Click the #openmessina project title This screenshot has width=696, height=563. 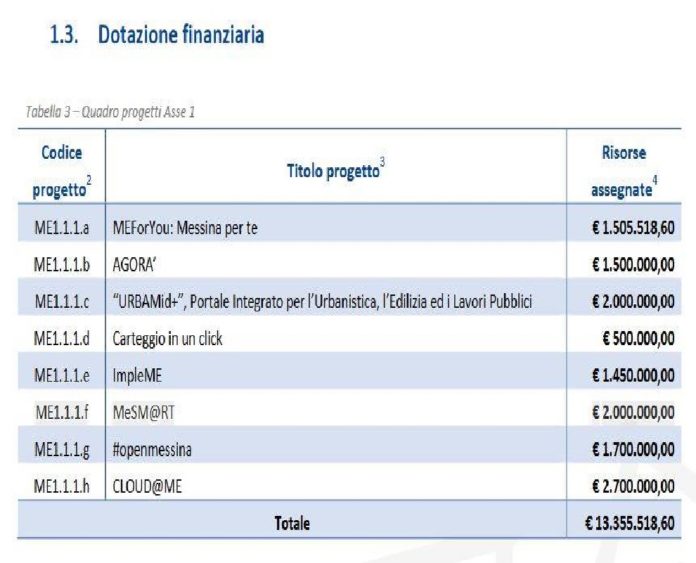point(152,450)
